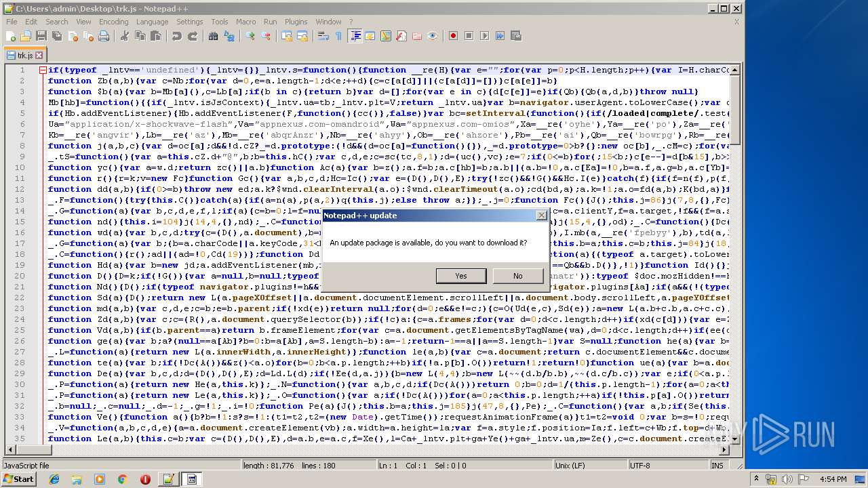This screenshot has height=488, width=868.
Task: Copy selection using toolbar icon
Action: tap(140, 36)
